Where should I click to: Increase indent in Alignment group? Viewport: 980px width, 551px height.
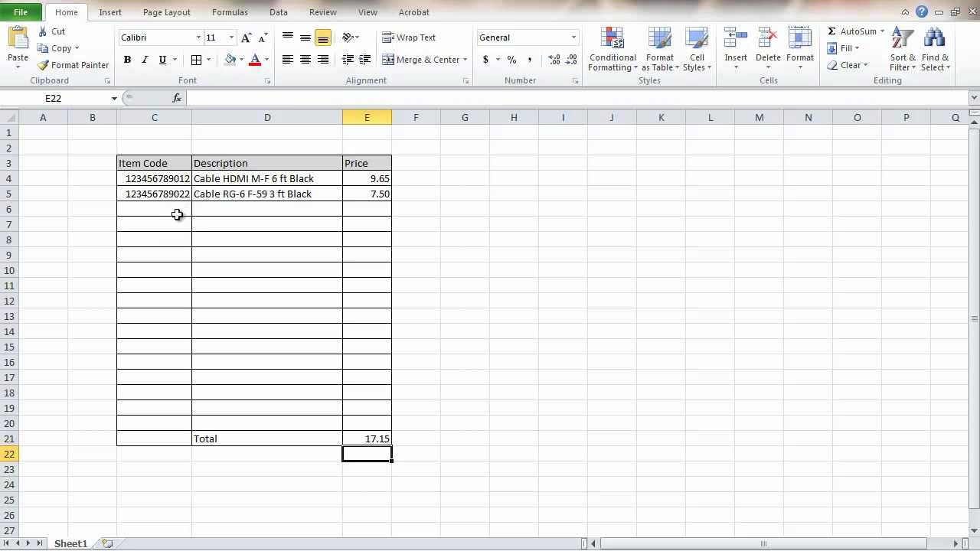[365, 60]
